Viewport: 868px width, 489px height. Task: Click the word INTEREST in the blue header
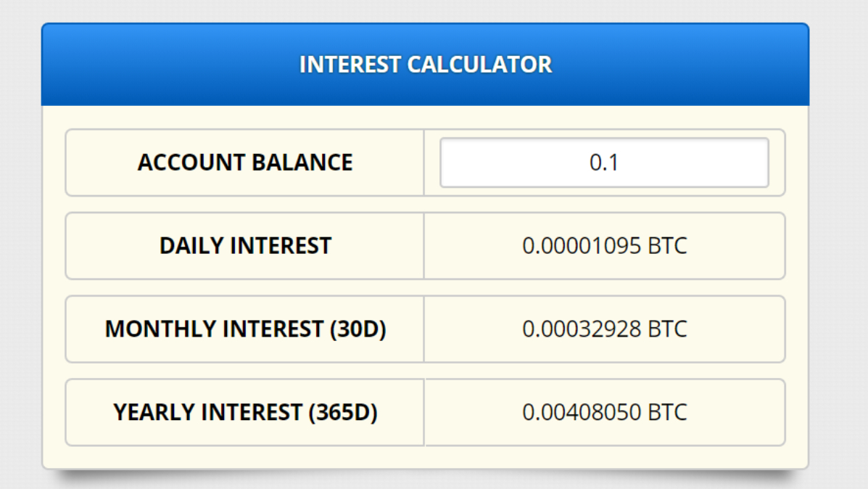pyautogui.click(x=350, y=65)
